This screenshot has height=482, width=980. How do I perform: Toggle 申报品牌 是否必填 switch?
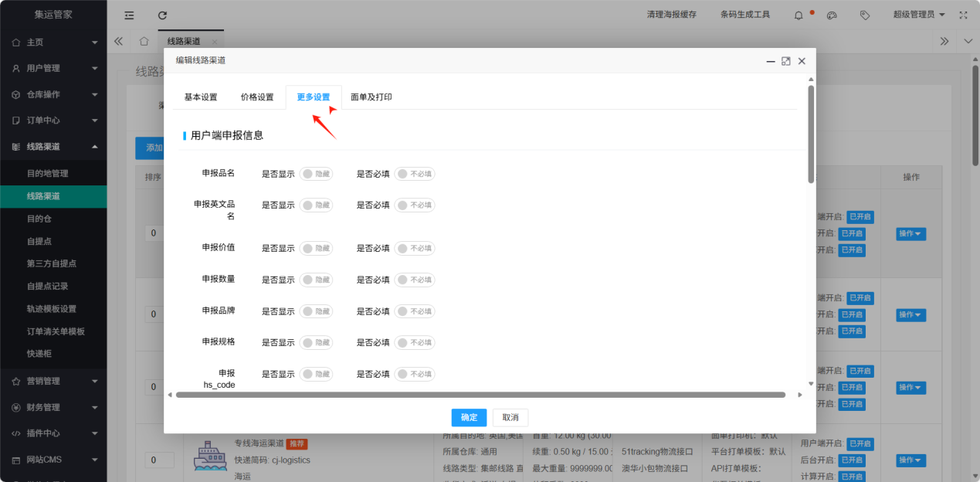coord(415,311)
